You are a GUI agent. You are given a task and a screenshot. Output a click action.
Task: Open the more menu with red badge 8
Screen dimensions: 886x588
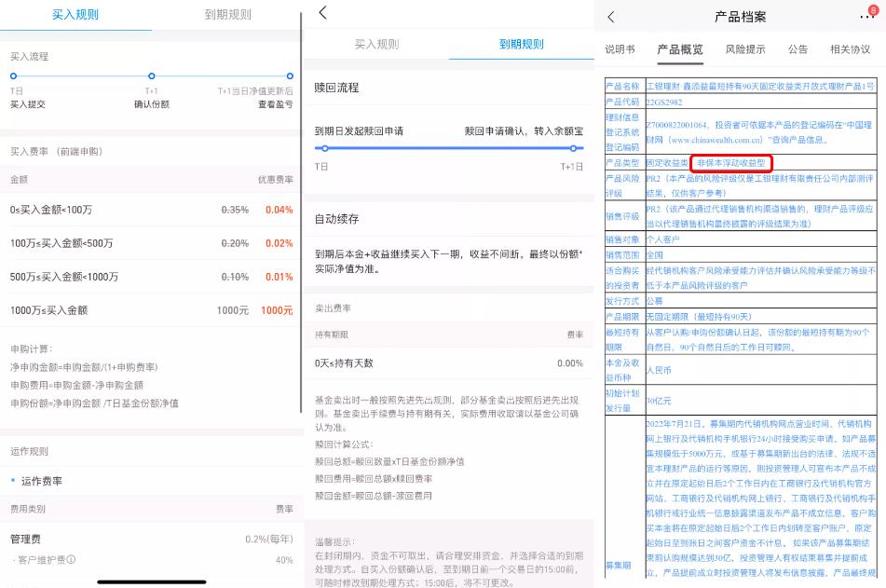coord(866,15)
